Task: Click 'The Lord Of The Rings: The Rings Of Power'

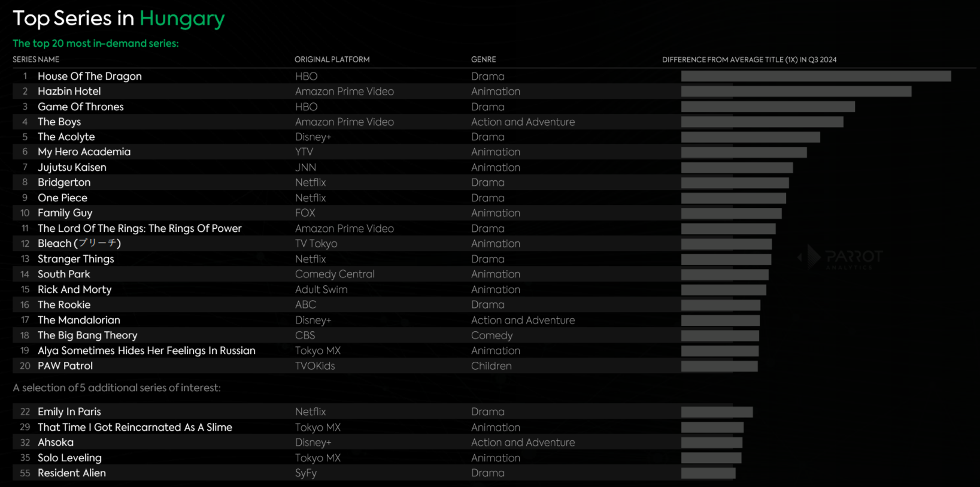Action: click(139, 228)
